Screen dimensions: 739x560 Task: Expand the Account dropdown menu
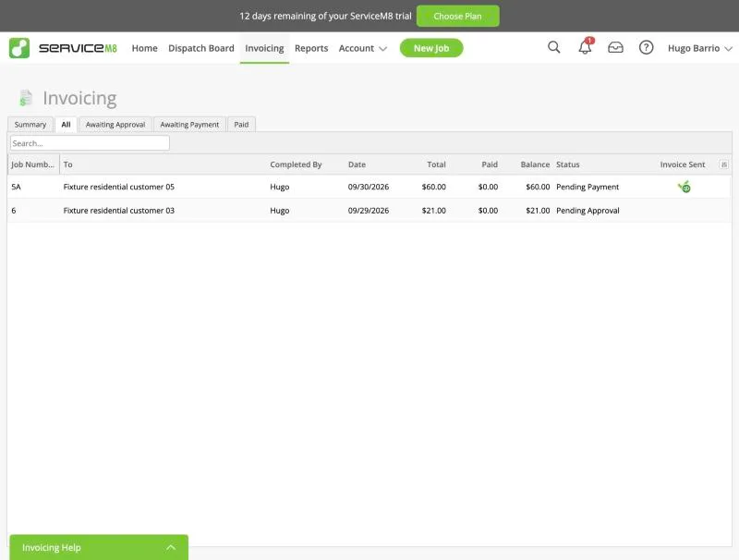(362, 48)
